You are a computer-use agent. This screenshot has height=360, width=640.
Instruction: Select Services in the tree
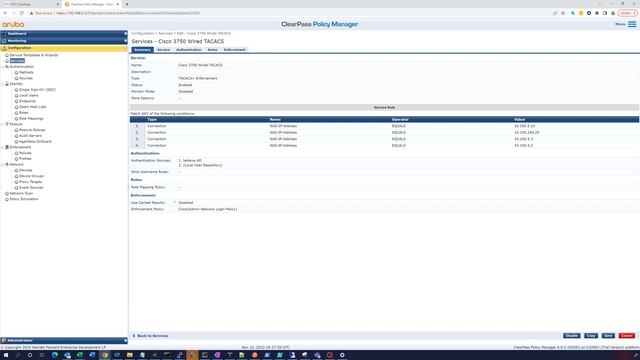[x=17, y=61]
